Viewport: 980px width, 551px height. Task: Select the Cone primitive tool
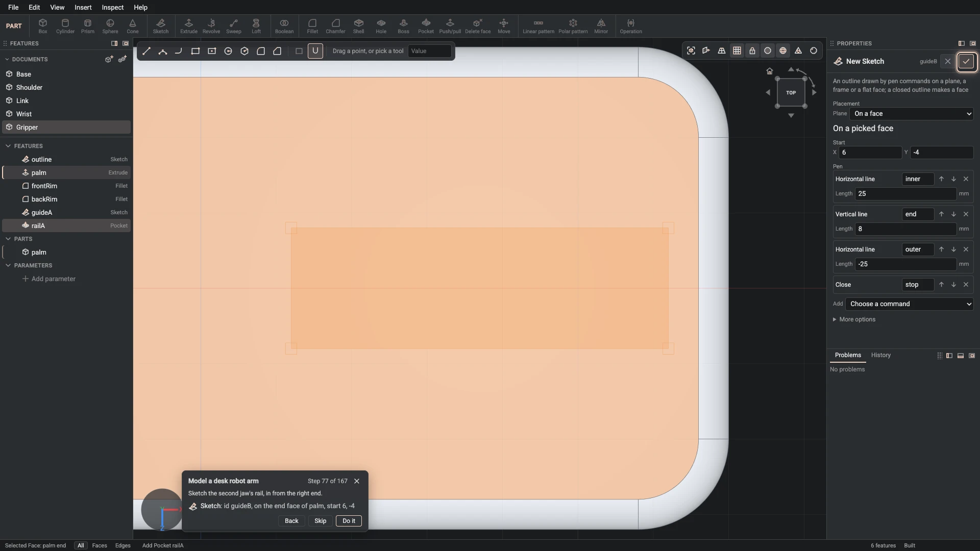[133, 26]
